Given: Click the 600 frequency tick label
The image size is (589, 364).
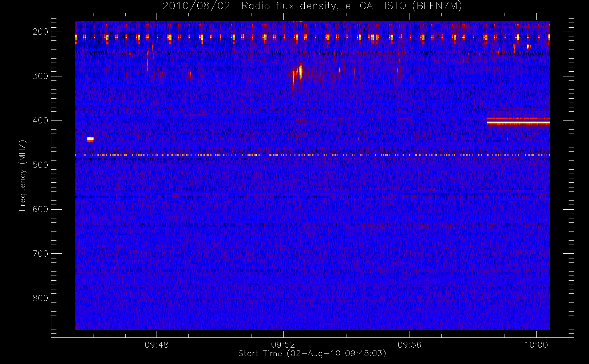Looking at the screenshot, I should [40, 209].
